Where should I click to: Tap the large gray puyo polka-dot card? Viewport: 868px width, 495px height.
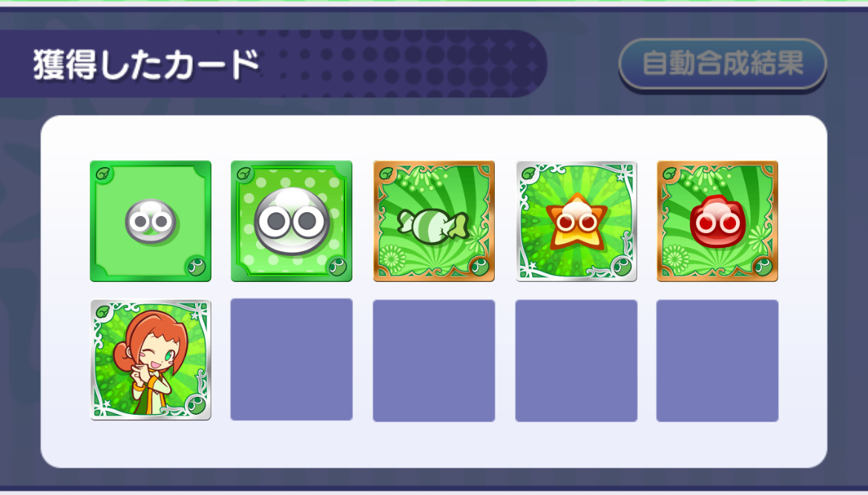point(291,221)
